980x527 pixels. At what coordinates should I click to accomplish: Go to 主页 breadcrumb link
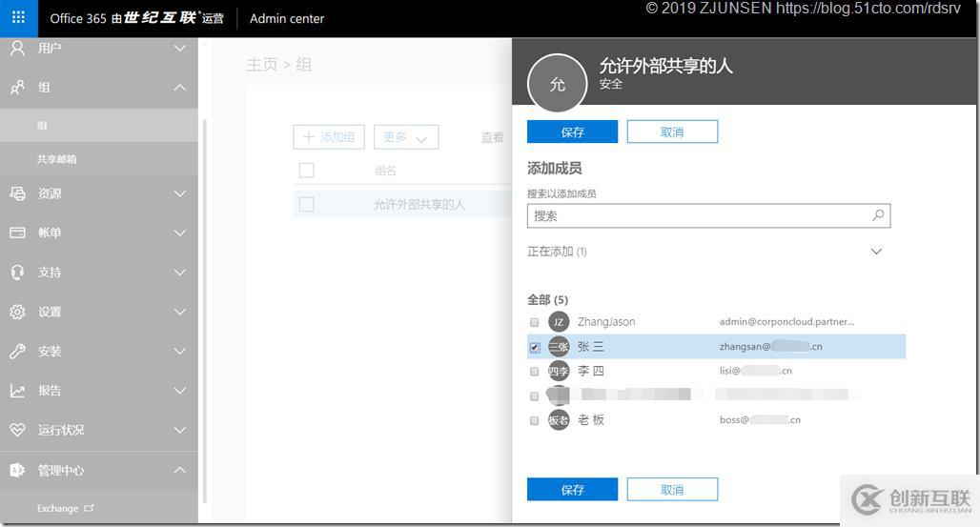(x=262, y=65)
